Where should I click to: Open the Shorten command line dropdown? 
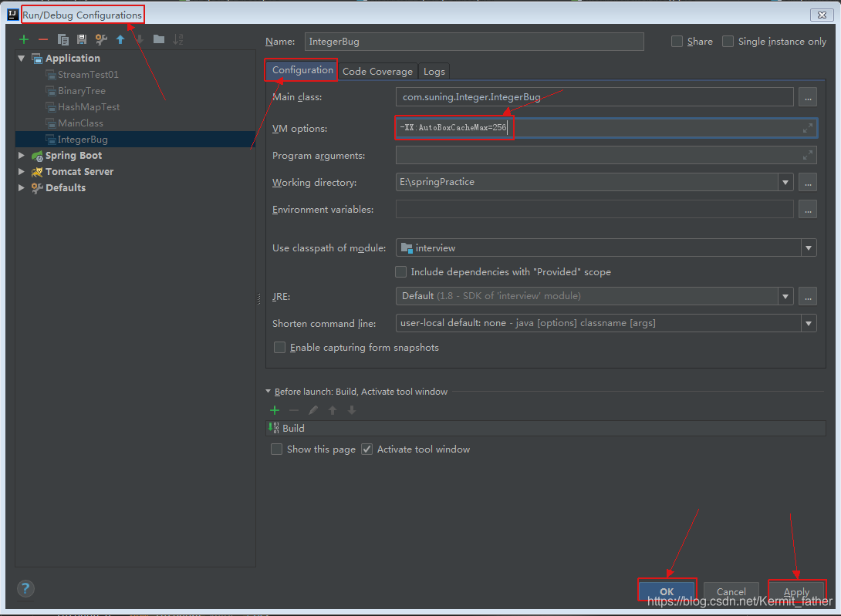809,323
